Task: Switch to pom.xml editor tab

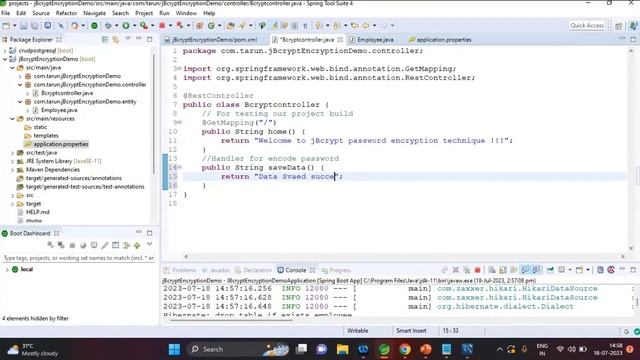Action: tap(215, 40)
